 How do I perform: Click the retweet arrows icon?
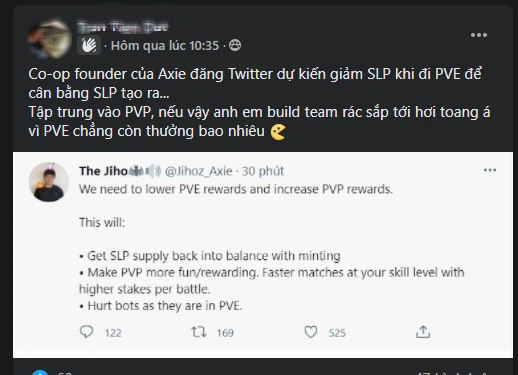[199, 332]
